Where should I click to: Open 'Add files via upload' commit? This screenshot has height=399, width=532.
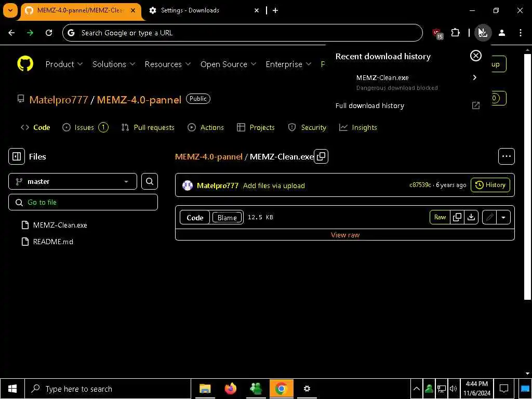click(274, 185)
